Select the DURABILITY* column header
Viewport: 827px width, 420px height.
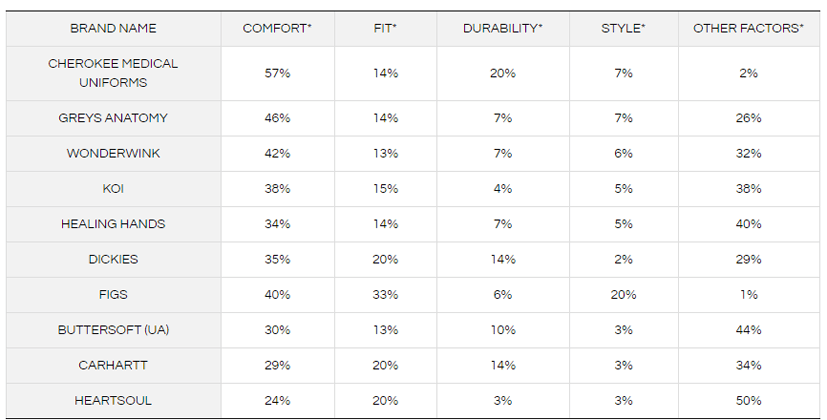502,28
